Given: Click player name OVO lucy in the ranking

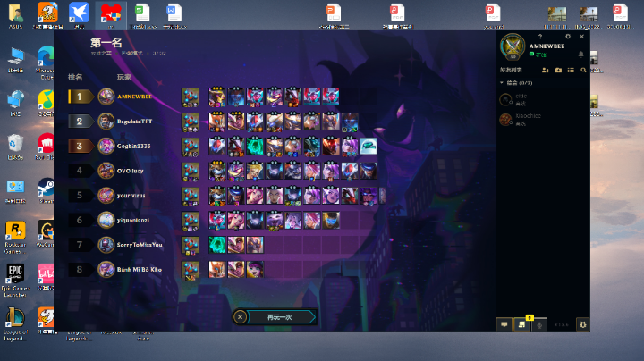Looking at the screenshot, I should 131,171.
